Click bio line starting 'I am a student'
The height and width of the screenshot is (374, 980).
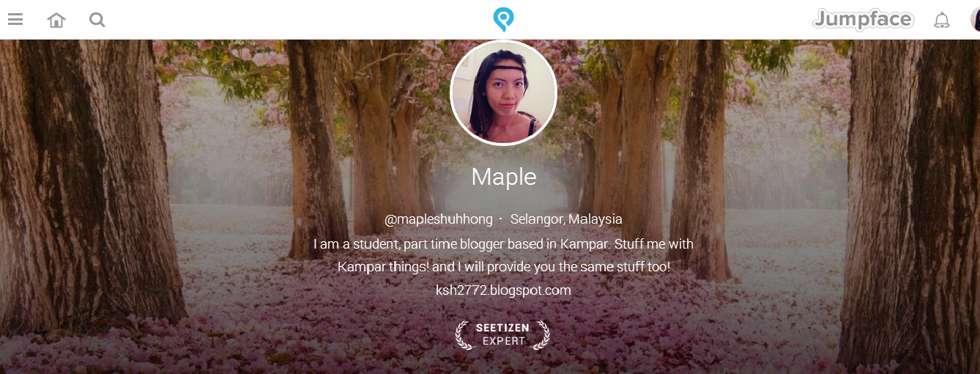503,243
